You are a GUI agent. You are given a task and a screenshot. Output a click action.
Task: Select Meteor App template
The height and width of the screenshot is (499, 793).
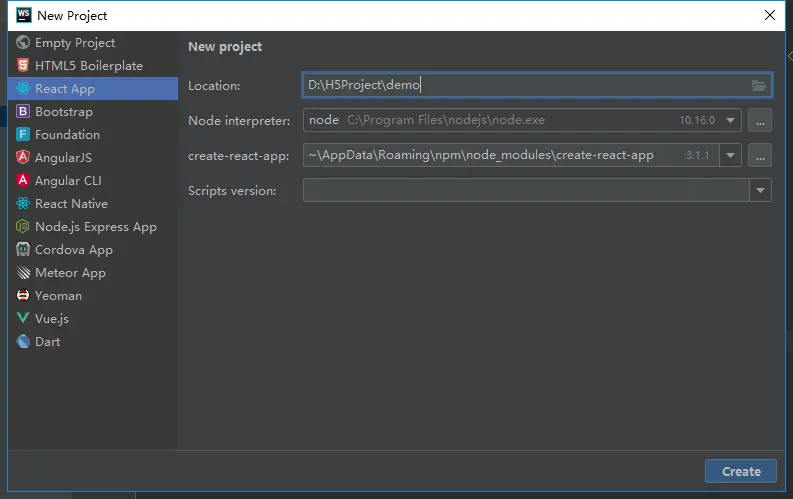click(93, 273)
